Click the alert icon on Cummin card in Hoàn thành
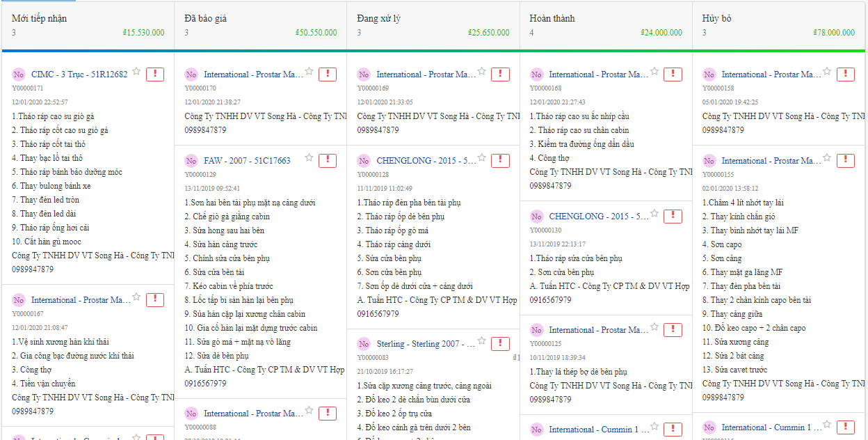The width and height of the screenshot is (868, 440). [x=673, y=430]
